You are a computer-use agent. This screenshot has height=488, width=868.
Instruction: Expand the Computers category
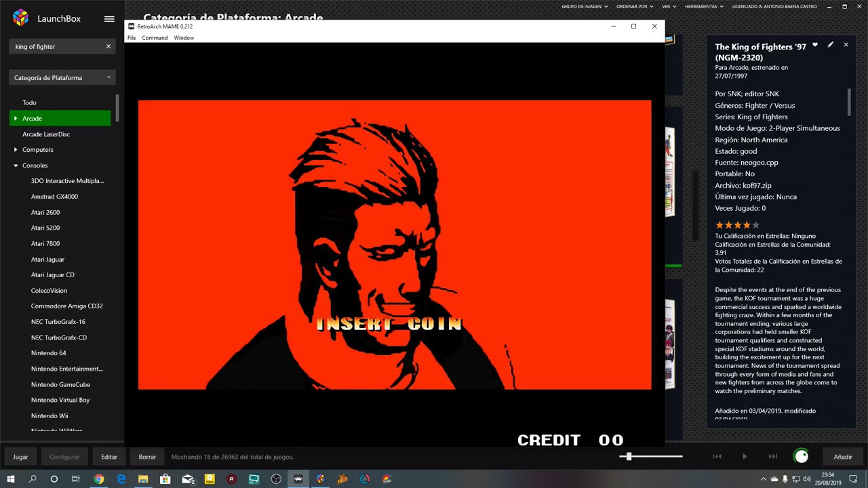point(16,150)
